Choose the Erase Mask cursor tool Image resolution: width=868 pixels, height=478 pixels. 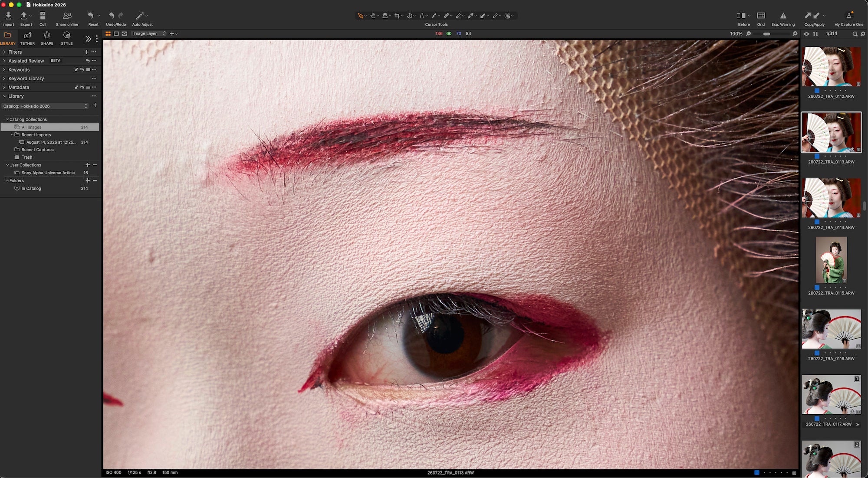click(x=458, y=16)
